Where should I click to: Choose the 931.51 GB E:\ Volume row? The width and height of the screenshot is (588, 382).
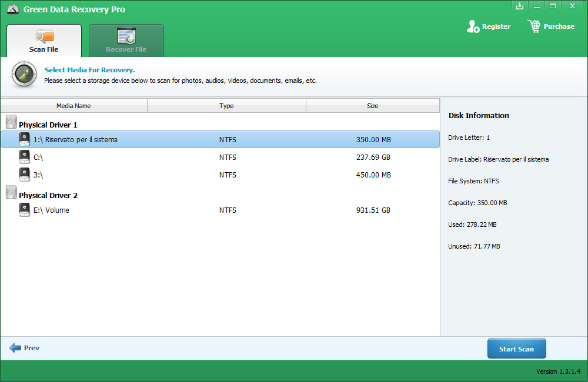point(220,210)
